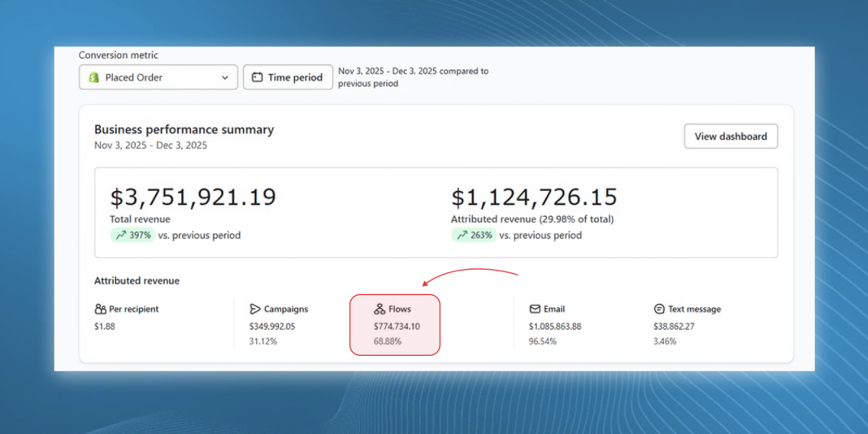868x434 pixels.
Task: Click the Email envelope icon
Action: [x=534, y=309]
